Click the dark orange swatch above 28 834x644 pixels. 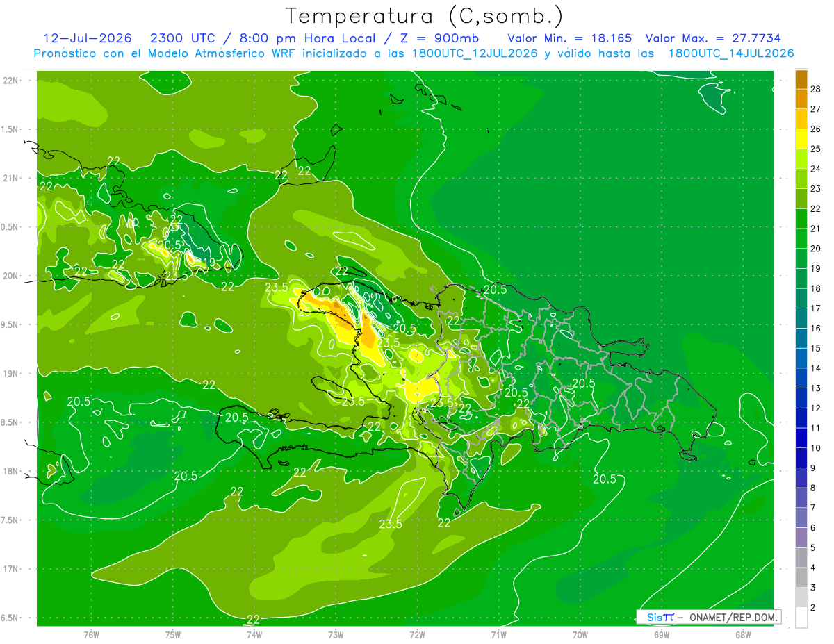[x=801, y=79]
